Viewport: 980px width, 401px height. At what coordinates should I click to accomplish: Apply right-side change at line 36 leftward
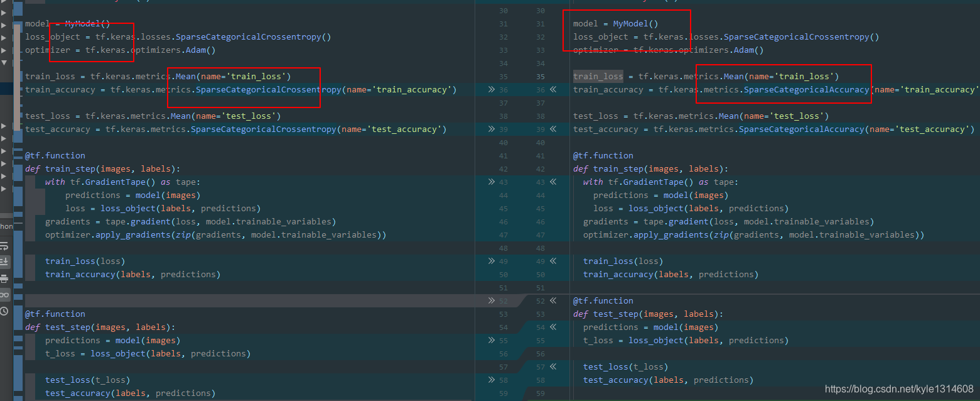553,90
